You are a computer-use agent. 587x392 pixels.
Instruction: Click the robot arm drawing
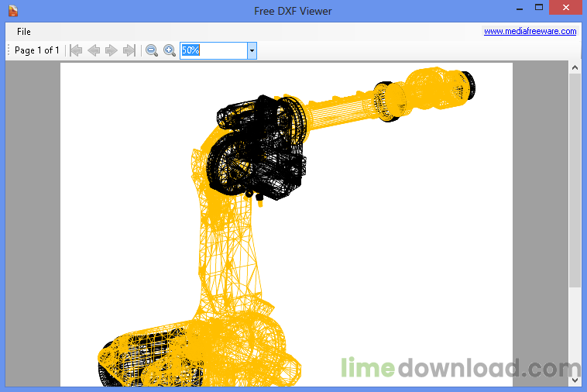287,227
